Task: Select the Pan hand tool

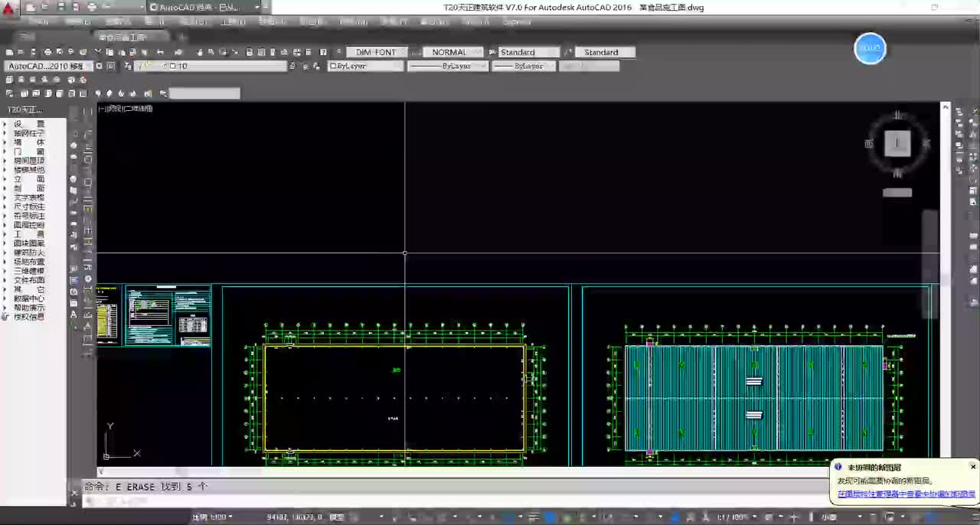Action: pyautogui.click(x=200, y=52)
